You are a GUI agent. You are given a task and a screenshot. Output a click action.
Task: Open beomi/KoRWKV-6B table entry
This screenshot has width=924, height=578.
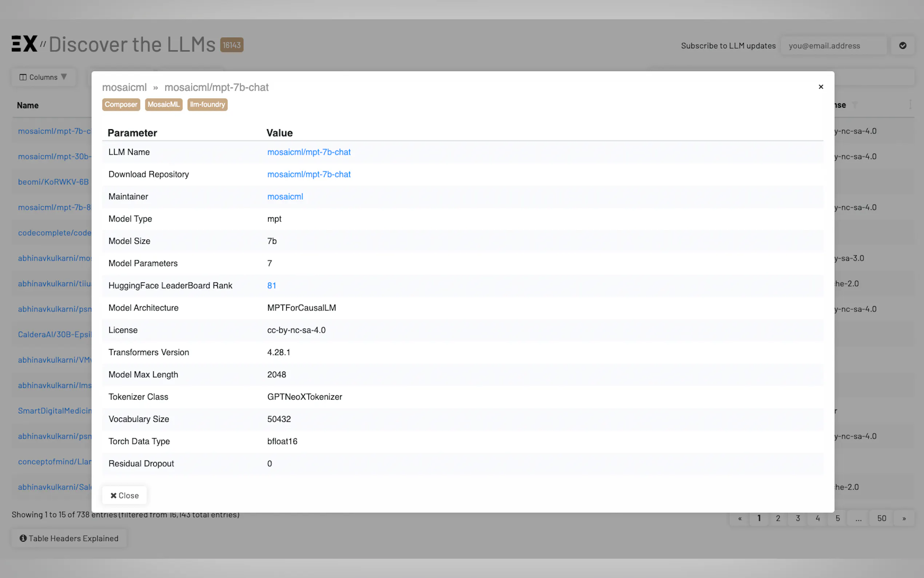click(53, 182)
